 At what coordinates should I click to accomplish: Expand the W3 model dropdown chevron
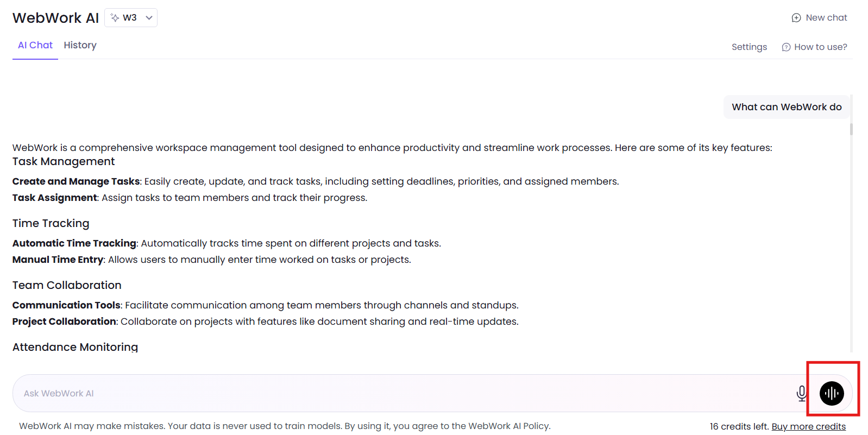coord(149,18)
